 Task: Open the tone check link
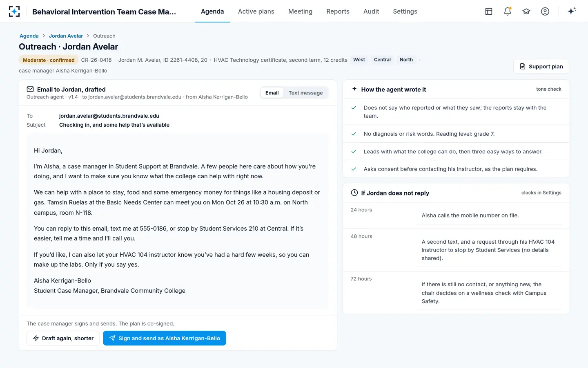point(549,89)
